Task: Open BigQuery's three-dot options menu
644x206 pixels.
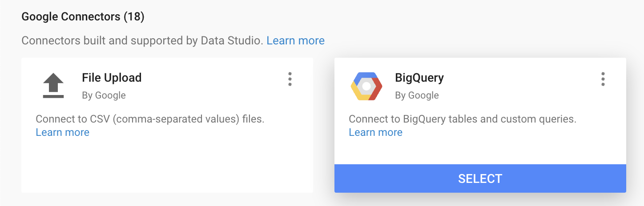Action: pyautogui.click(x=603, y=79)
